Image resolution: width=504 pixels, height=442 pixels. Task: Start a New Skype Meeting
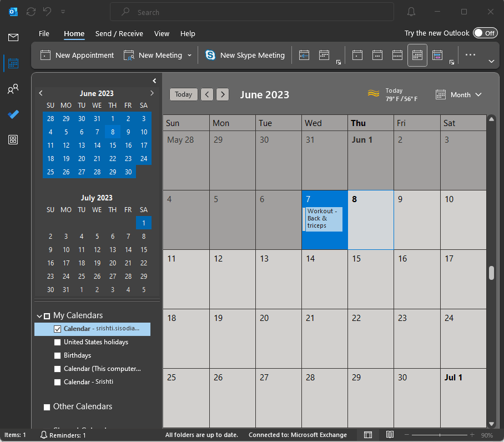(x=244, y=55)
